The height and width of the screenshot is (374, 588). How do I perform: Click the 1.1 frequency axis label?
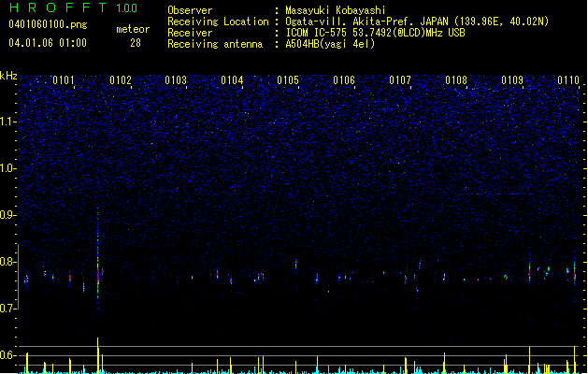click(x=7, y=122)
